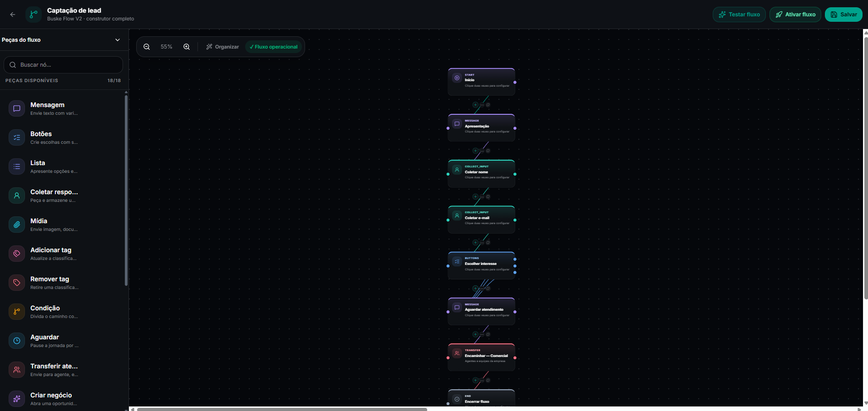
Task: Go back using the arrow icon
Action: [x=13, y=15]
